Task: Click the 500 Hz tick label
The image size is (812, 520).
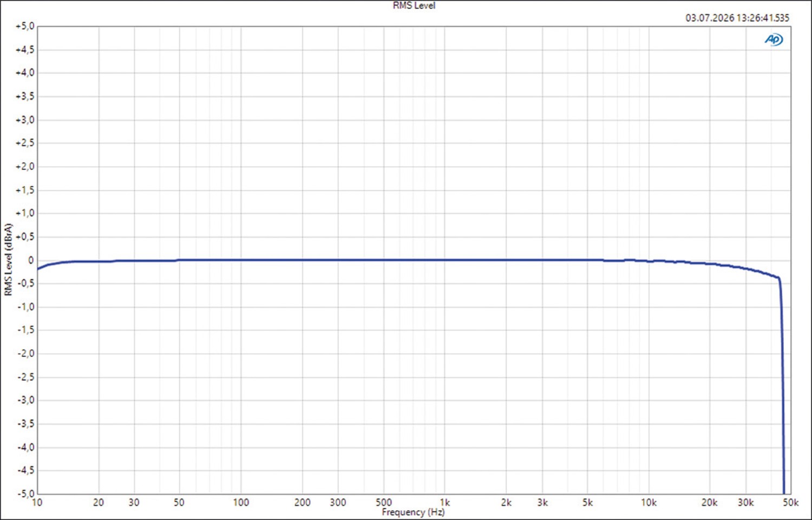Action: pos(383,502)
